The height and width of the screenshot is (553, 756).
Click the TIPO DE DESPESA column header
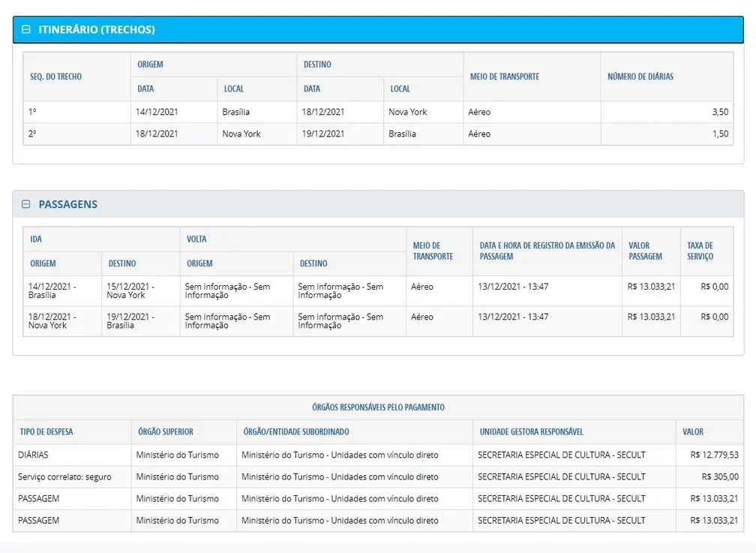coord(46,431)
